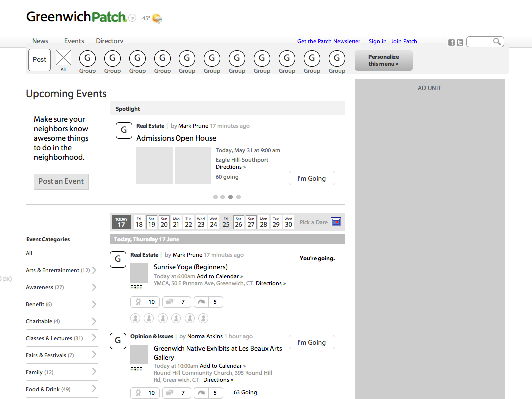Select fourth Spotlight carousel dot
Image resolution: width=532 pixels, height=399 pixels.
(238, 197)
